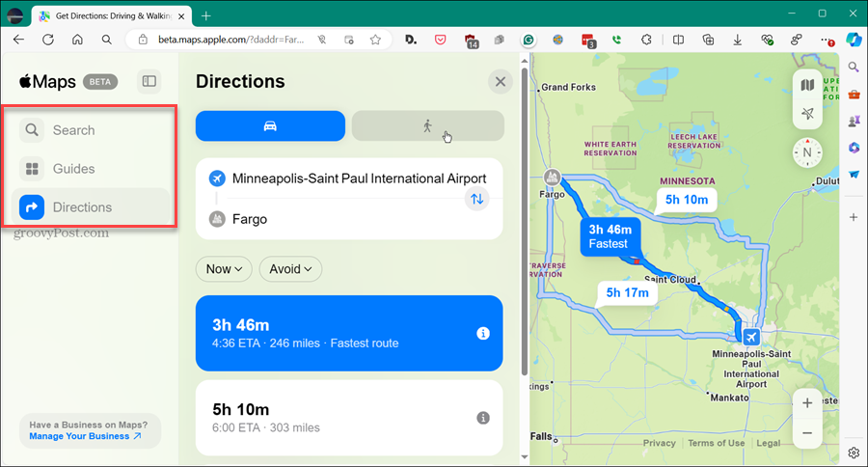Go back in the browser

click(19, 40)
